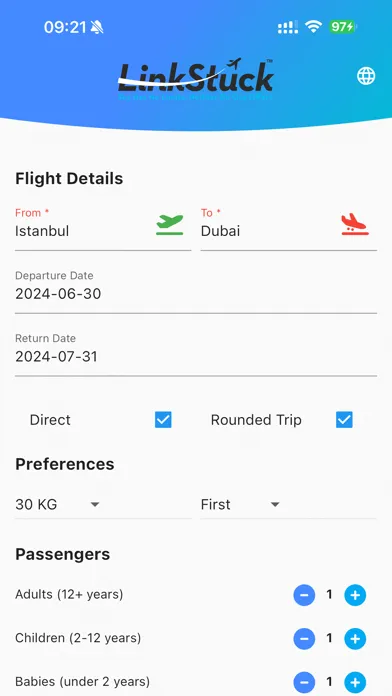Edit the To field showing Dubai
This screenshot has height=696, width=392.
click(x=289, y=228)
